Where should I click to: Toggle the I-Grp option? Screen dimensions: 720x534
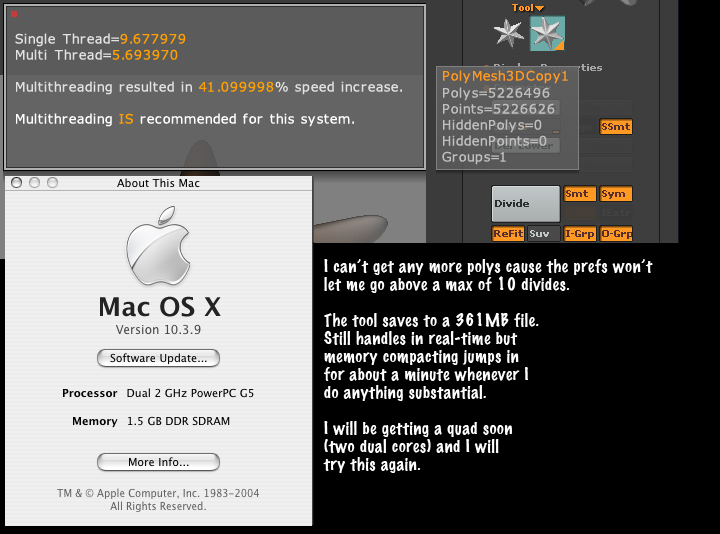579,234
